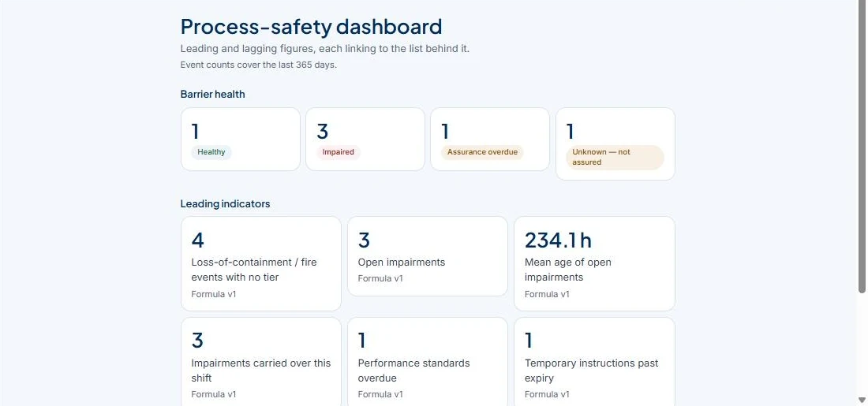Click the Barrier health section heading
868x406 pixels.
tap(212, 94)
